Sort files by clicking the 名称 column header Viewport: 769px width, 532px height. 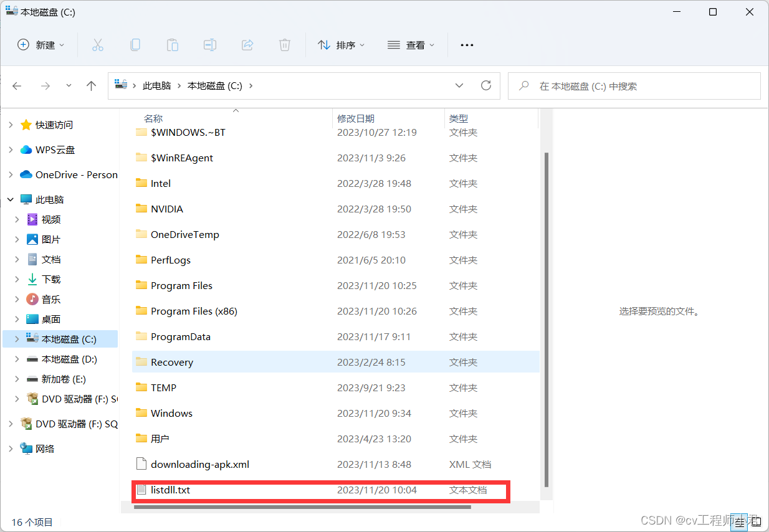click(153, 118)
